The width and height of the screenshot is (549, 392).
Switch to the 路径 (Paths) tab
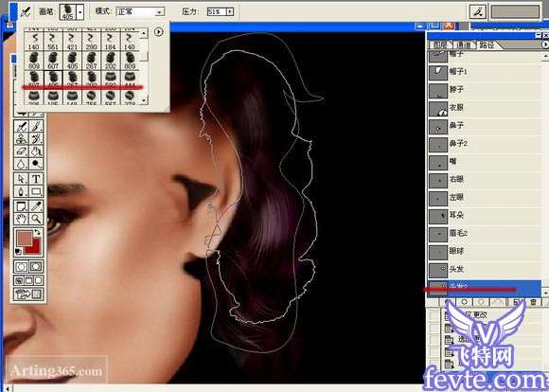point(487,45)
